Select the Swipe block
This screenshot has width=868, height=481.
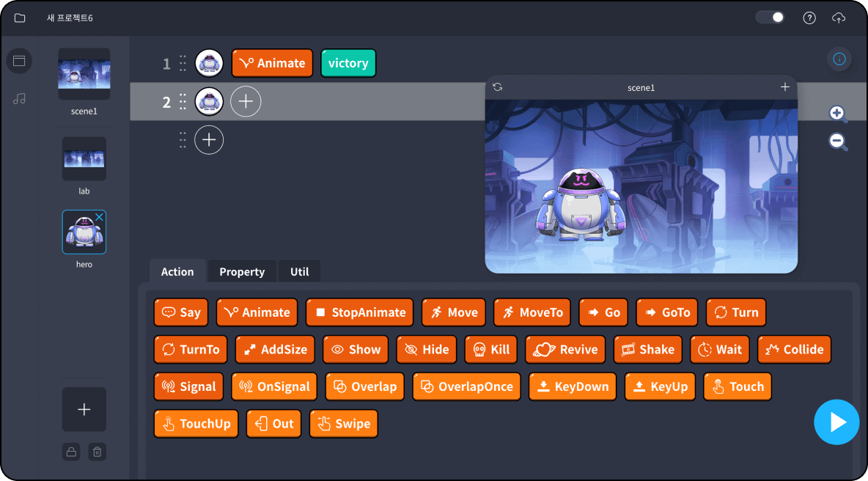(x=343, y=424)
